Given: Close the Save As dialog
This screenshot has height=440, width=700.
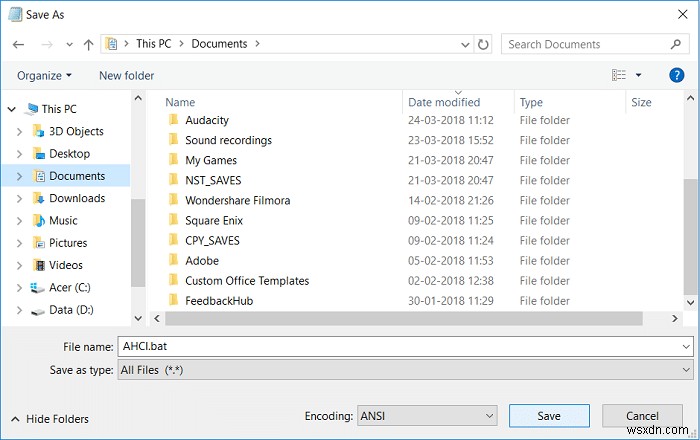Looking at the screenshot, I should point(683,14).
